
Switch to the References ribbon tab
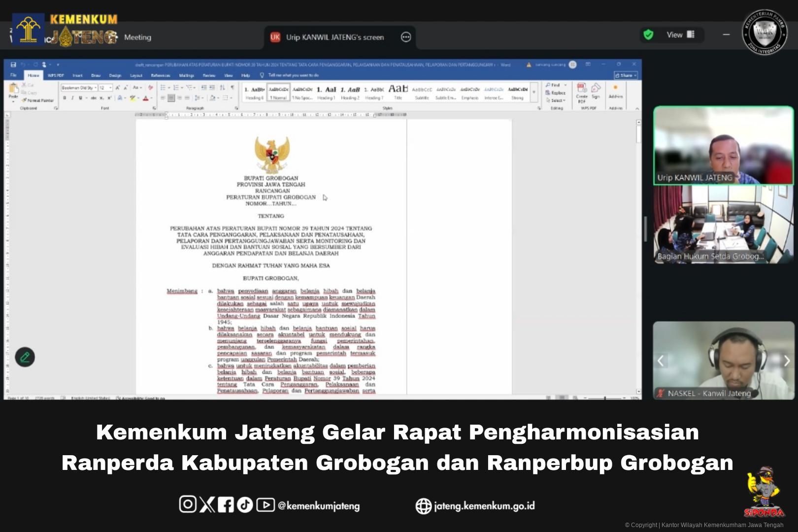coord(160,75)
